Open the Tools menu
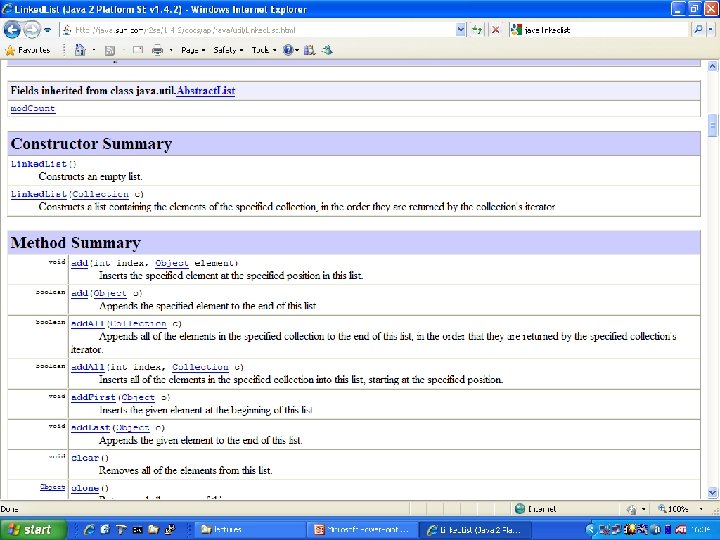Viewport: 720px width, 540px height. (264, 50)
